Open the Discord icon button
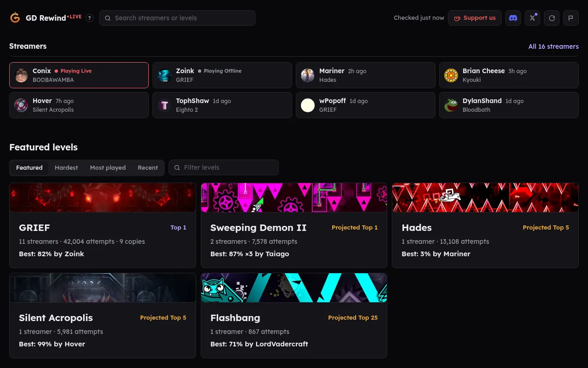This screenshot has width=588, height=368. (513, 18)
